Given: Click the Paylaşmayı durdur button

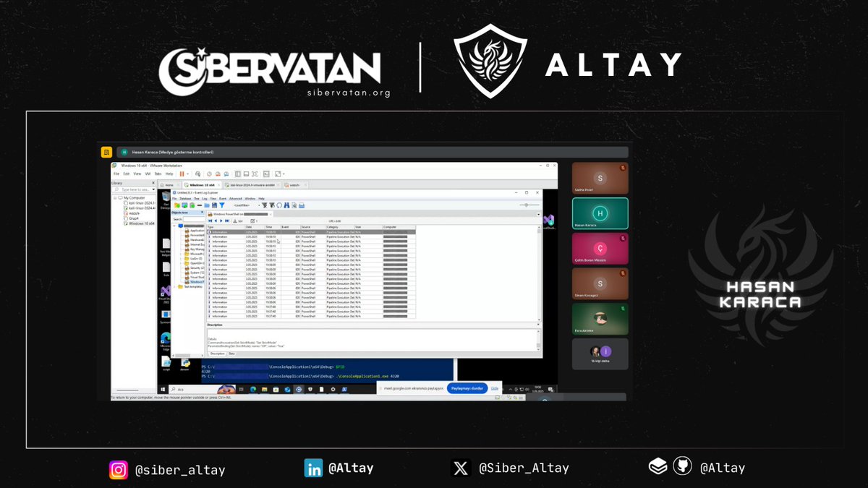Looking at the screenshot, I should [x=467, y=388].
